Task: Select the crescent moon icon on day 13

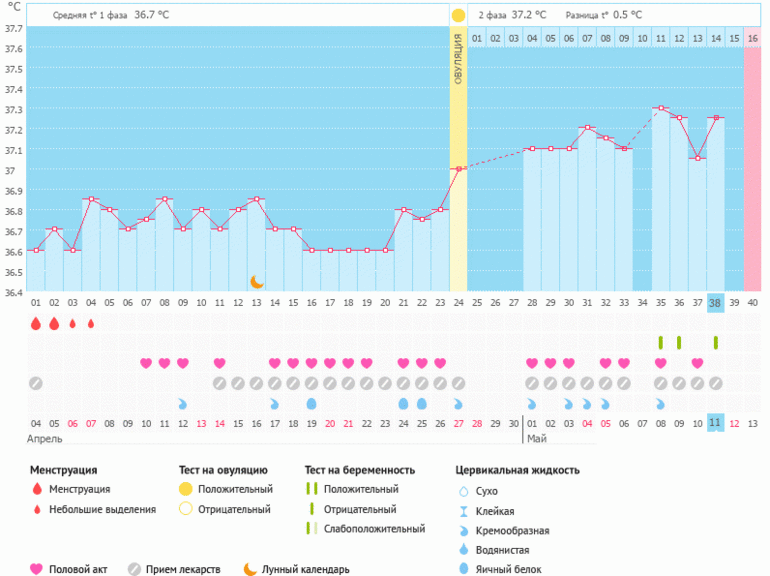Action: (x=256, y=282)
